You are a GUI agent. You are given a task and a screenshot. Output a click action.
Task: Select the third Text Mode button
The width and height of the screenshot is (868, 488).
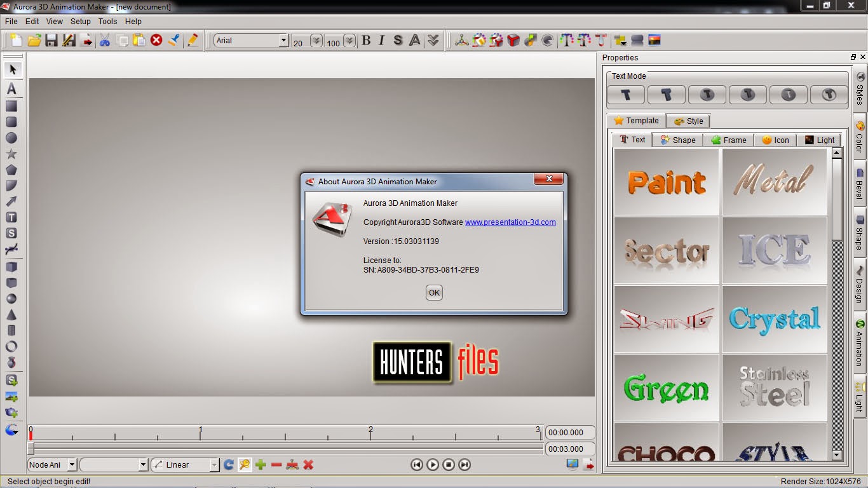click(x=707, y=95)
